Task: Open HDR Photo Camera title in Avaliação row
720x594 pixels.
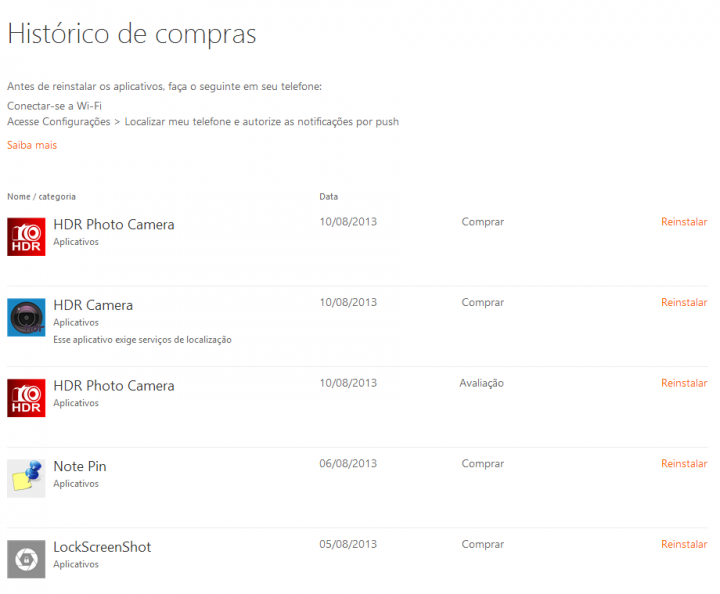Action: point(114,386)
